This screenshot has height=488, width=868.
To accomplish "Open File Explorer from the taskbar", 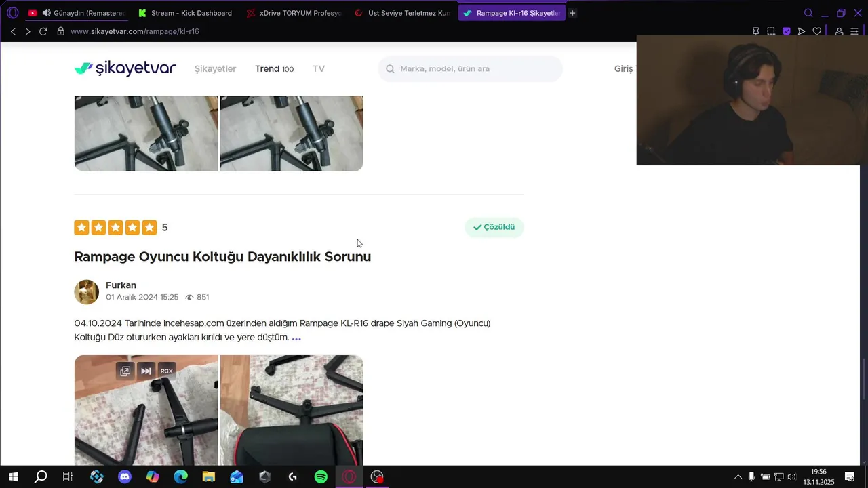I will [x=209, y=477].
